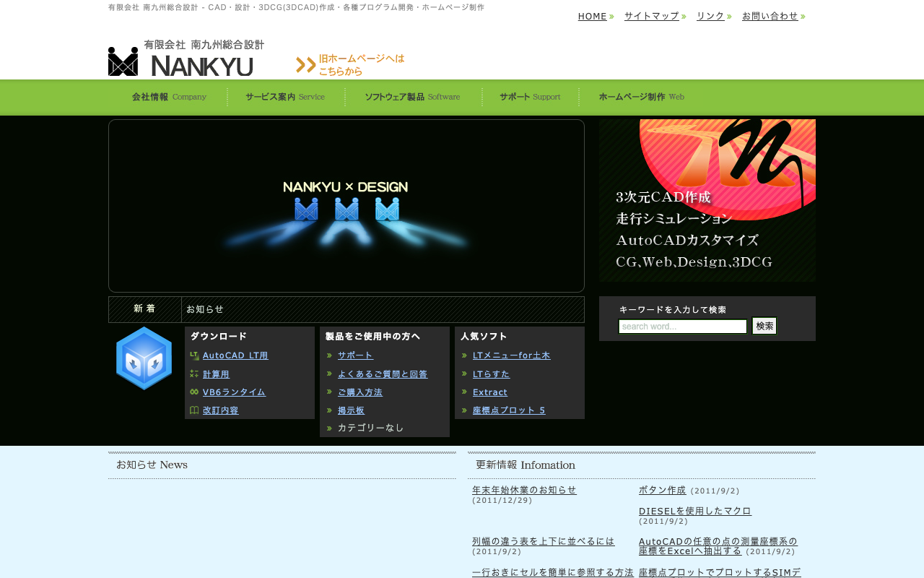The width and height of the screenshot is (924, 578).
Task: Click the Nankyu company logo
Action: coord(186,58)
